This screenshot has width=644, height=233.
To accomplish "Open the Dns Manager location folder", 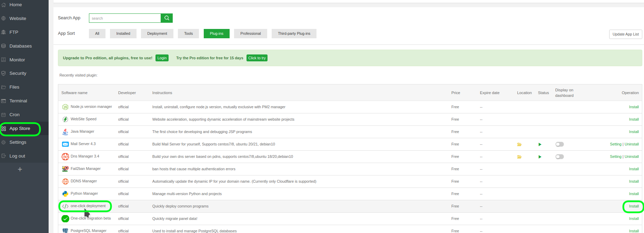I will 519,157.
